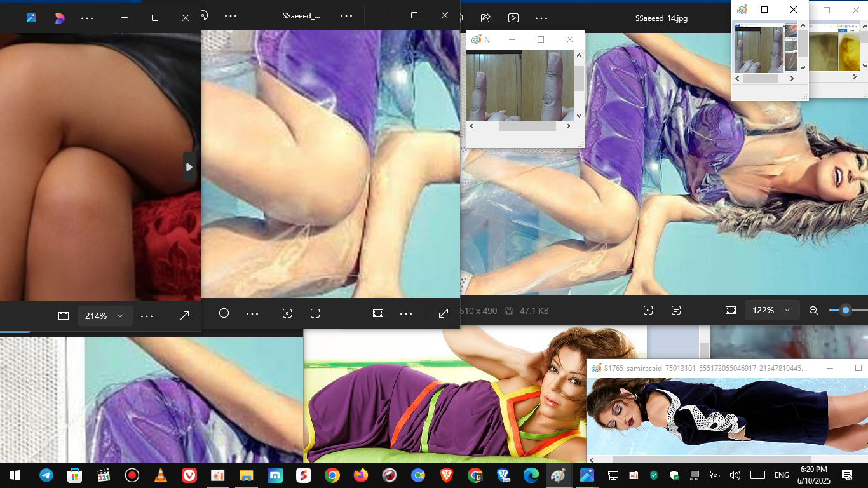Toggle full screen arrow in the middle Photos window
This screenshot has height=488, width=868.
(x=444, y=313)
